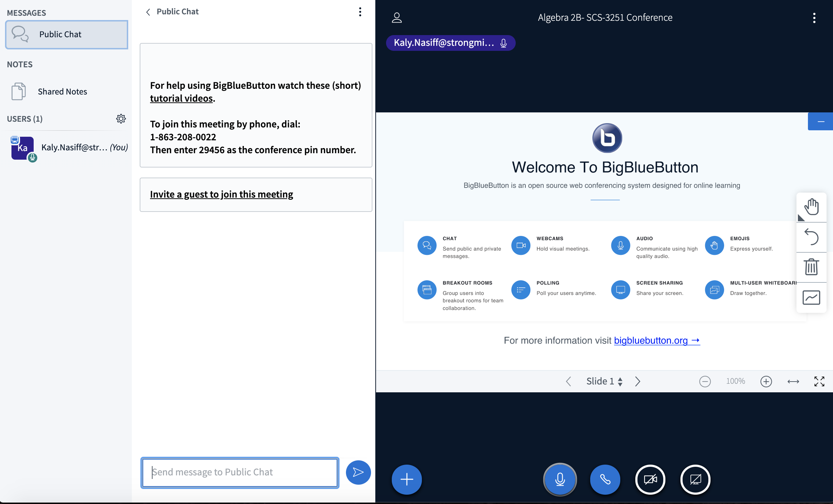
Task: Open the bigbluebutton.org link on slide
Action: (657, 340)
